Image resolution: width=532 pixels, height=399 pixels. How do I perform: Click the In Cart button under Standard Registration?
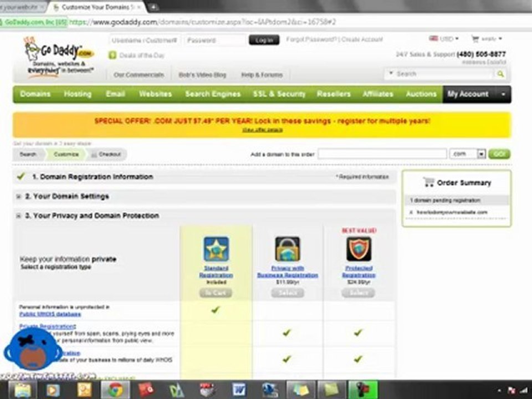pyautogui.click(x=216, y=293)
